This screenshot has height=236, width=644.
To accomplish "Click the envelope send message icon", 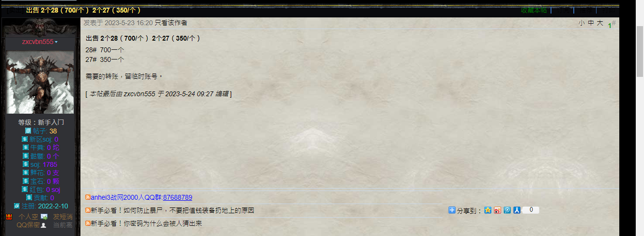I will click(x=44, y=217).
